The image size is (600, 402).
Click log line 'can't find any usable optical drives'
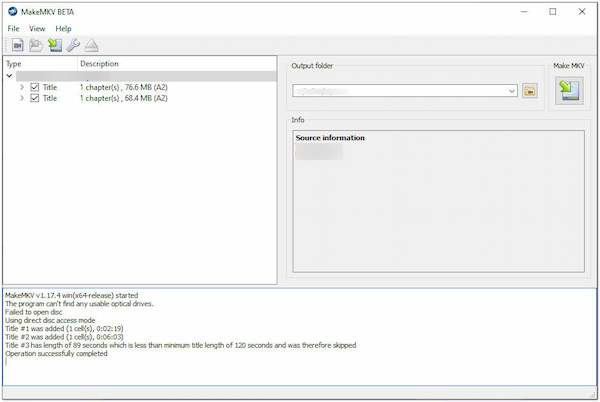pyautogui.click(x=79, y=304)
